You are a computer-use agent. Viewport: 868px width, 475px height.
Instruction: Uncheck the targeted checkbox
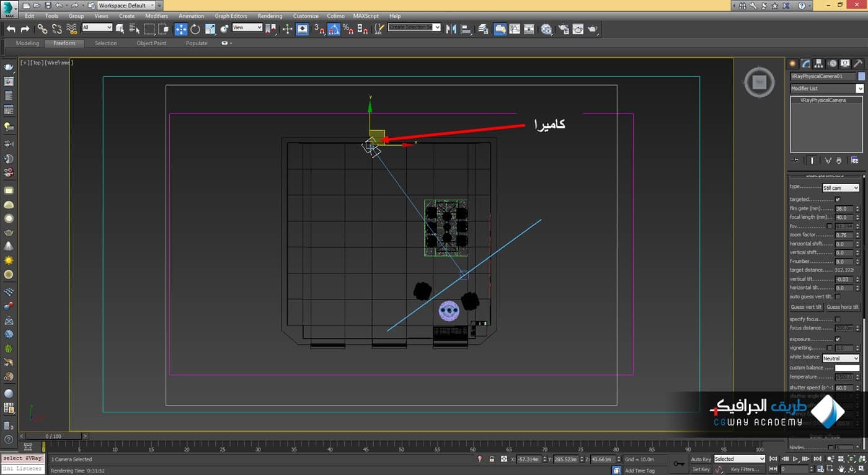tap(838, 200)
